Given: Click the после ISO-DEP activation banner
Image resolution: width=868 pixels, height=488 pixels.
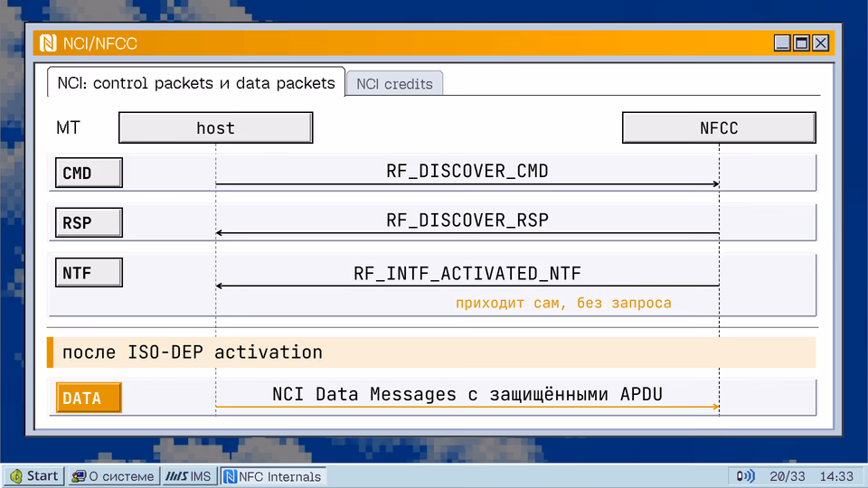Looking at the screenshot, I should pos(432,352).
